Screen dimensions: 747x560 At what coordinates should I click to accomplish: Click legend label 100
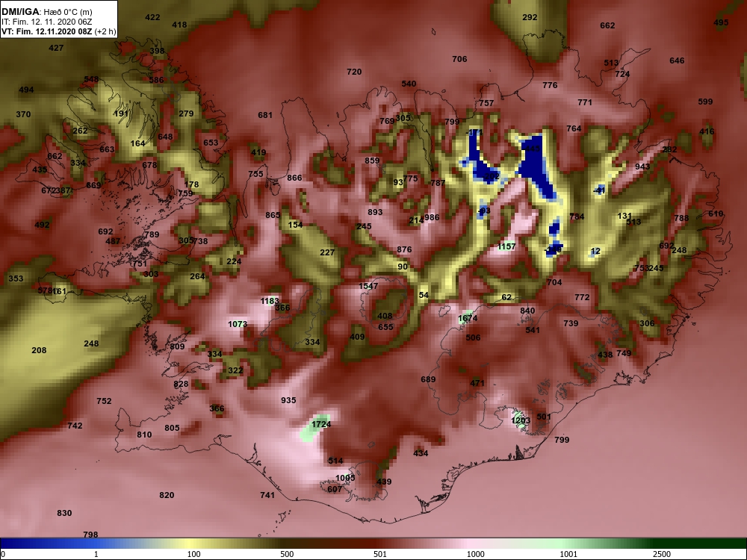tap(193, 554)
